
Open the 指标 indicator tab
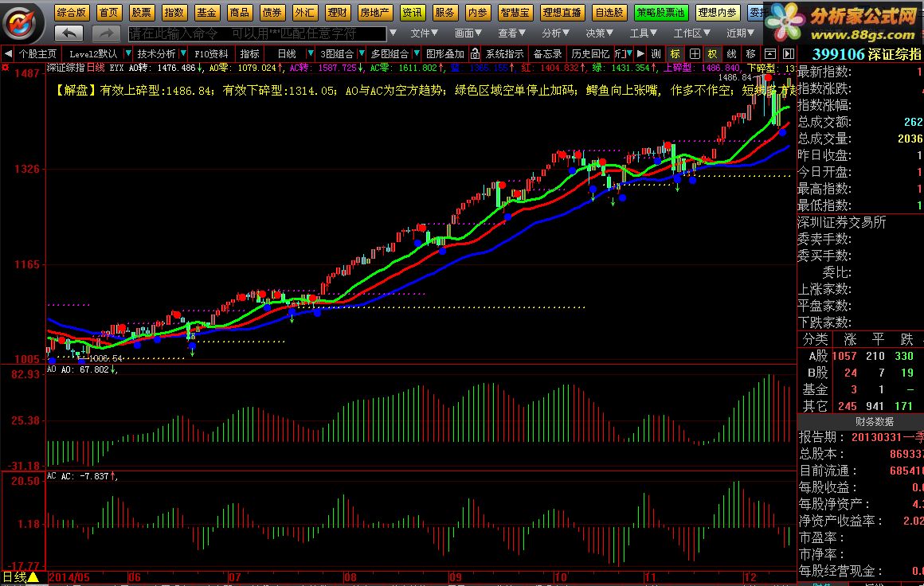click(x=249, y=53)
